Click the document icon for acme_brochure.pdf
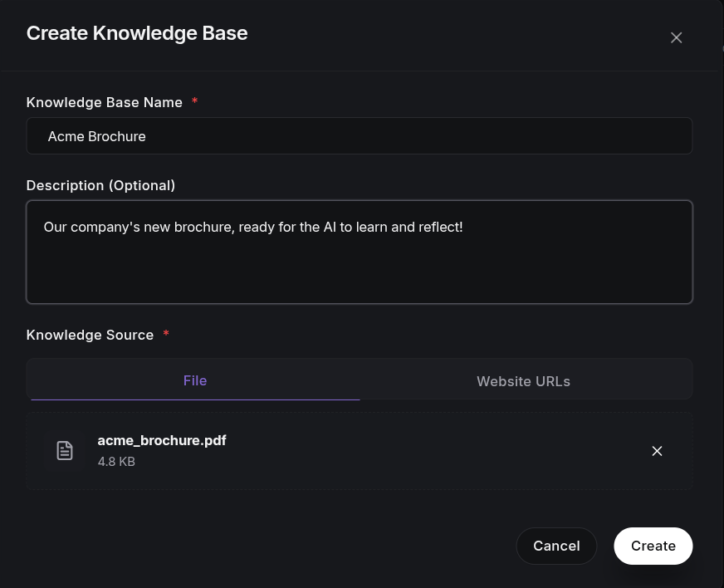The height and width of the screenshot is (588, 724). (x=65, y=451)
